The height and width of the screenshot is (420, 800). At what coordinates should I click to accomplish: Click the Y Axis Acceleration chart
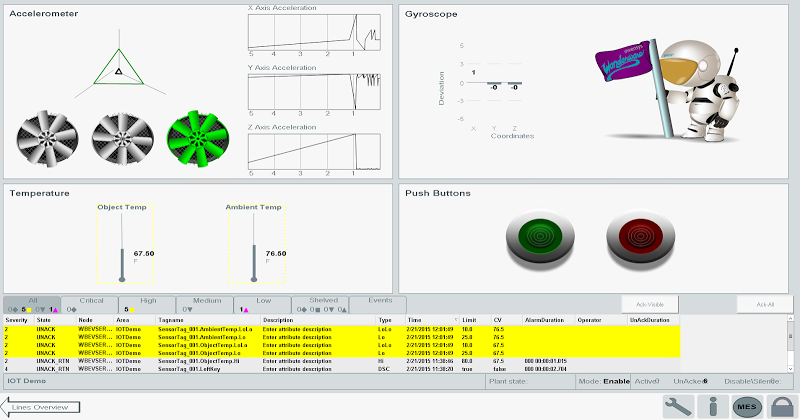(314, 92)
